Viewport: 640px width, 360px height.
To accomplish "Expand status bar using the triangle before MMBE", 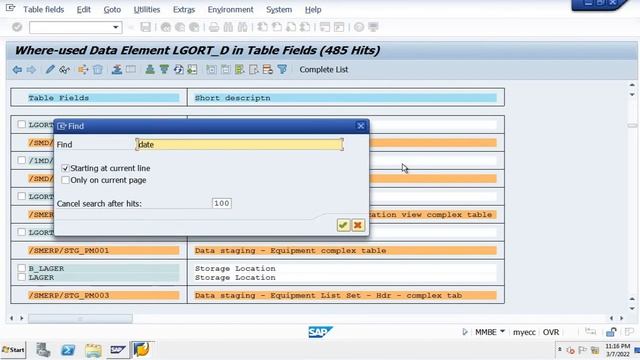I will click(x=464, y=332).
